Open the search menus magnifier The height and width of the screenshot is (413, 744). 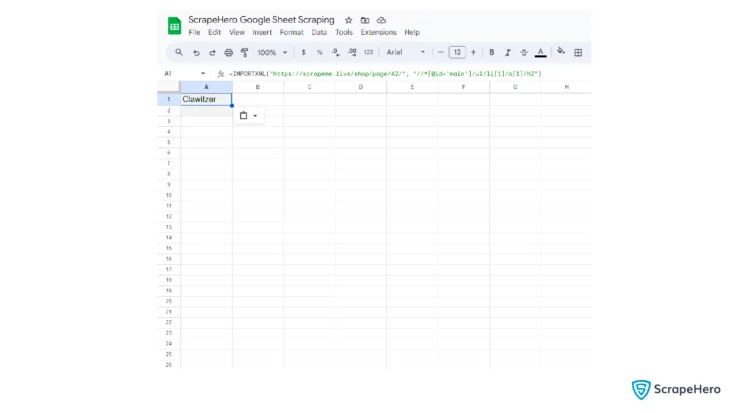[179, 52]
